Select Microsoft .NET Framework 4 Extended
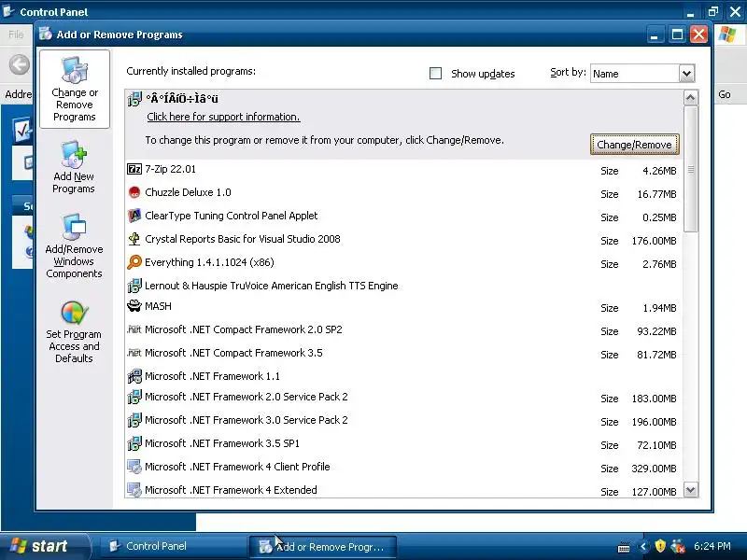The image size is (747, 560). click(404, 489)
